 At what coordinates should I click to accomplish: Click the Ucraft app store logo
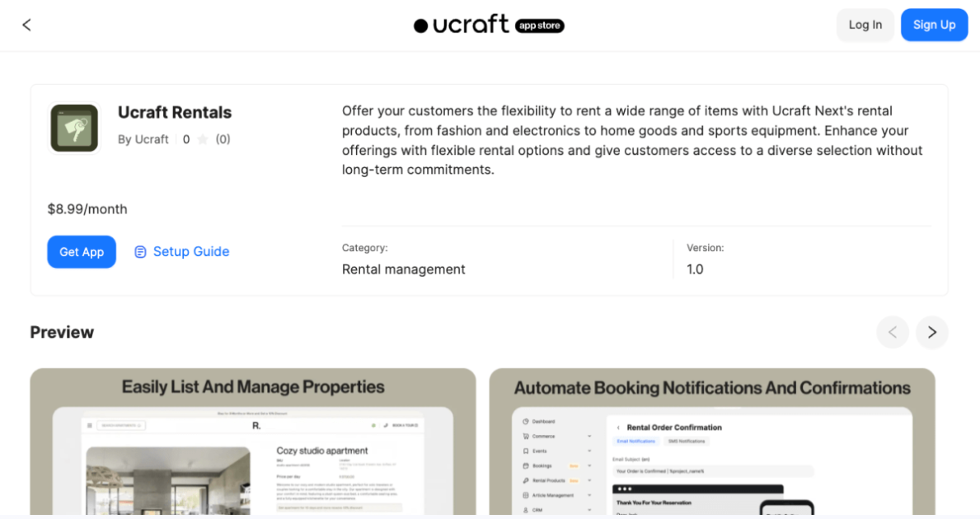(489, 25)
